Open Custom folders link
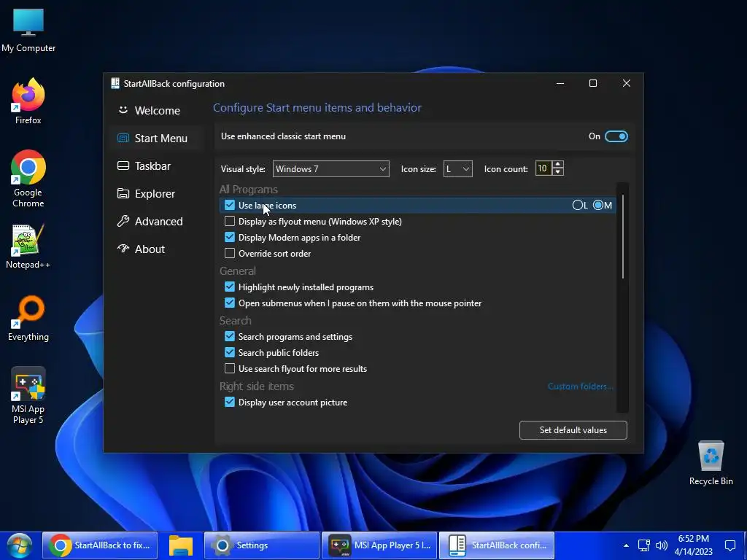The height and width of the screenshot is (560, 747). click(x=580, y=386)
